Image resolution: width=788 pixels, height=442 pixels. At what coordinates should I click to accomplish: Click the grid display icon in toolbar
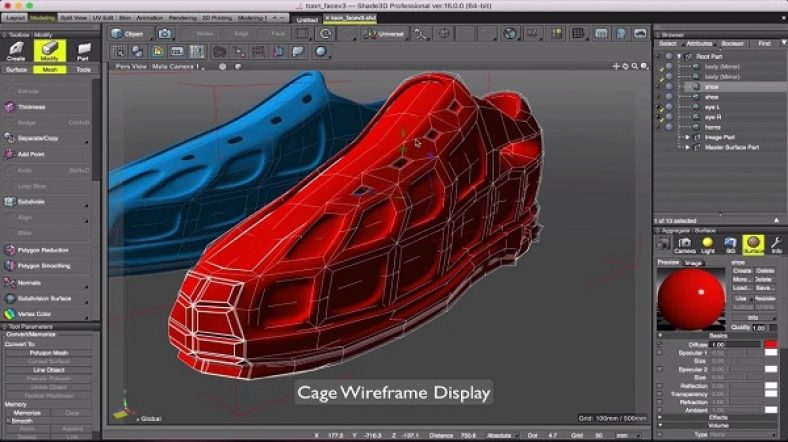pos(578,34)
